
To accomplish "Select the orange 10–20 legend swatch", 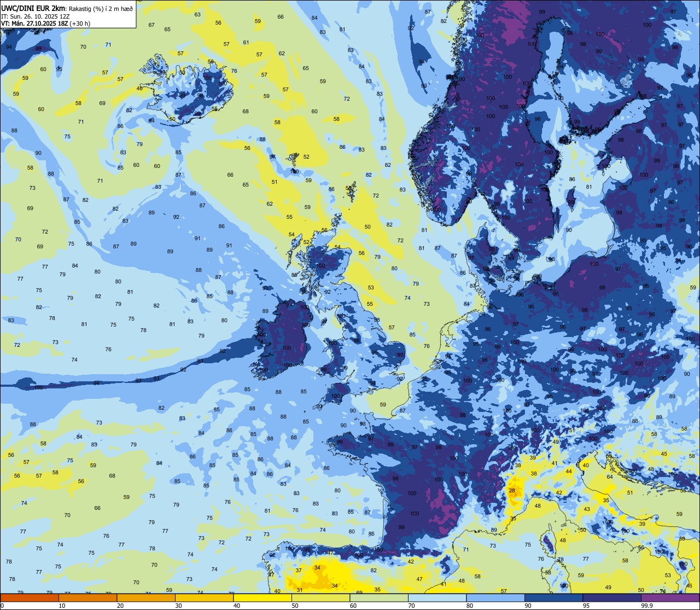I will pyautogui.click(x=87, y=597).
